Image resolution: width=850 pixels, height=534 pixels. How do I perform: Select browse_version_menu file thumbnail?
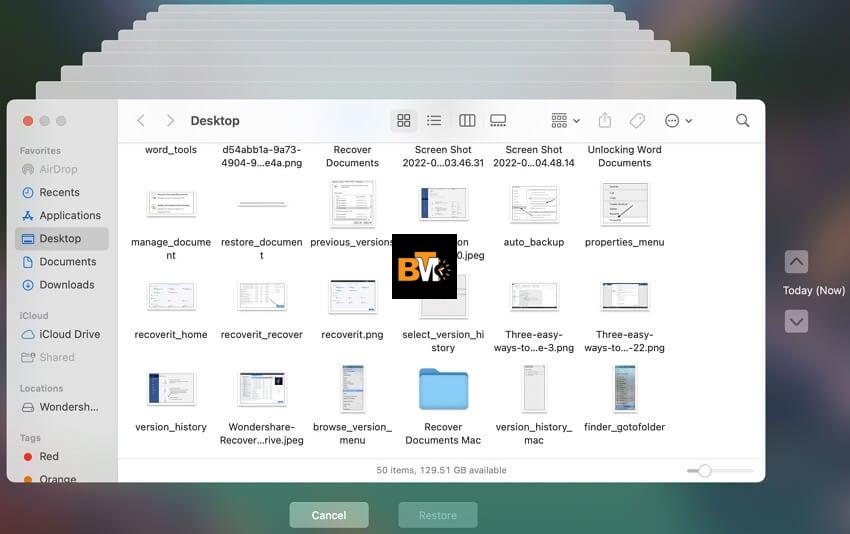[352, 389]
